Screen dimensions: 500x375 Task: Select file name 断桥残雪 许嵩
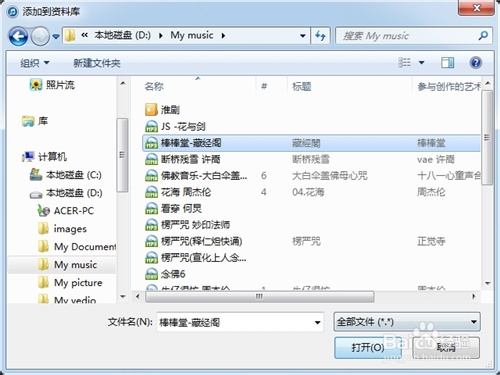coord(190,159)
